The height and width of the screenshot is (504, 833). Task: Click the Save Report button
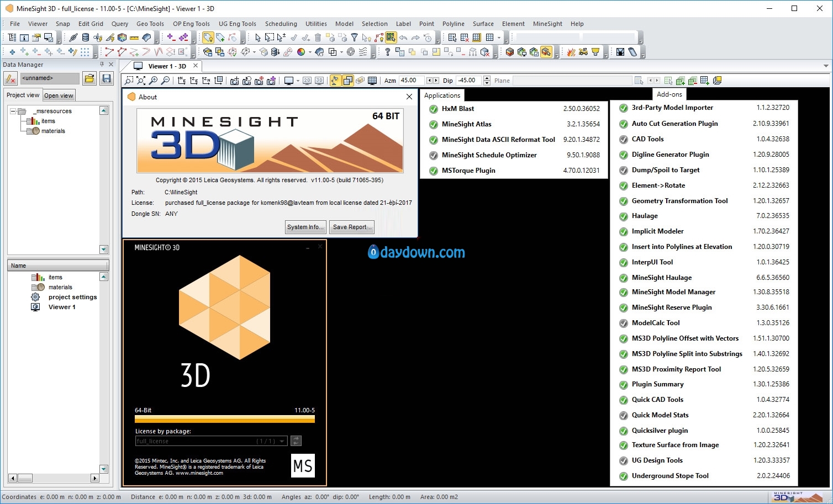point(351,227)
